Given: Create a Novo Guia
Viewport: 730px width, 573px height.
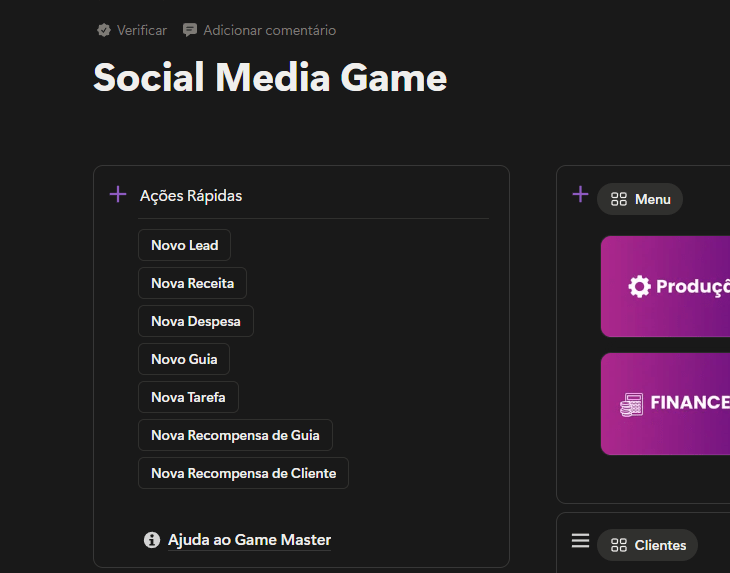Looking at the screenshot, I should [x=184, y=359].
